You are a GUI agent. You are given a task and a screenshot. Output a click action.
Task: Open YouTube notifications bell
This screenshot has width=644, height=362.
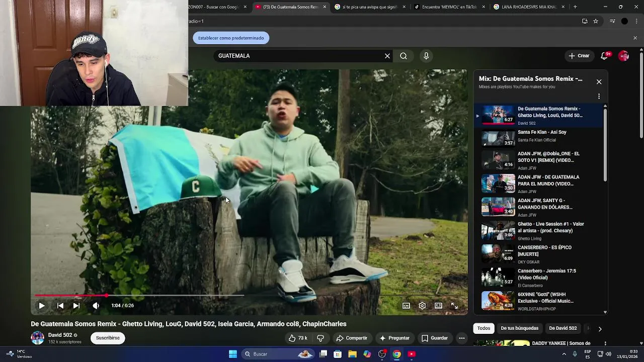point(605,56)
